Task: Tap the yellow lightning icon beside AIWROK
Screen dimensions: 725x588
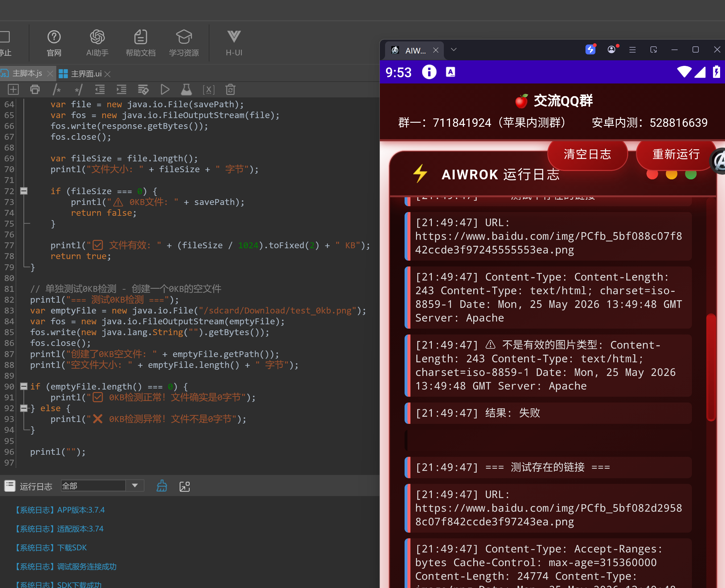Action: [x=420, y=173]
